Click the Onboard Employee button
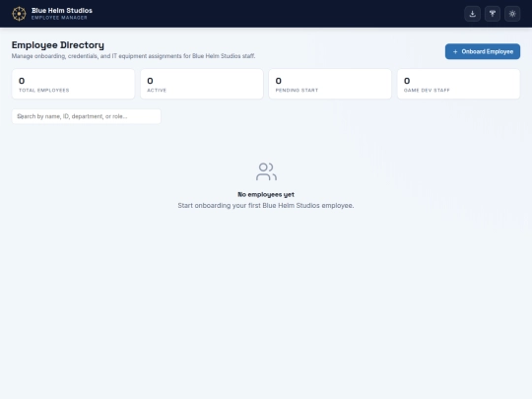 pyautogui.click(x=483, y=51)
